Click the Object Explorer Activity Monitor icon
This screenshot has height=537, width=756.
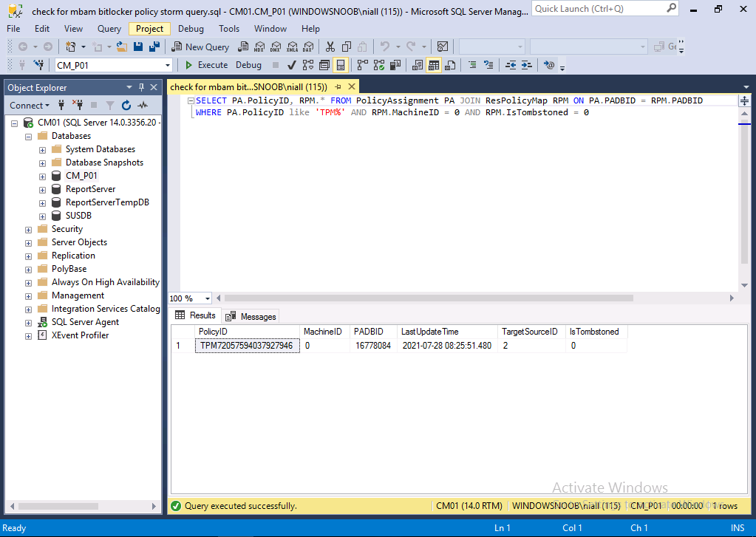click(x=143, y=105)
